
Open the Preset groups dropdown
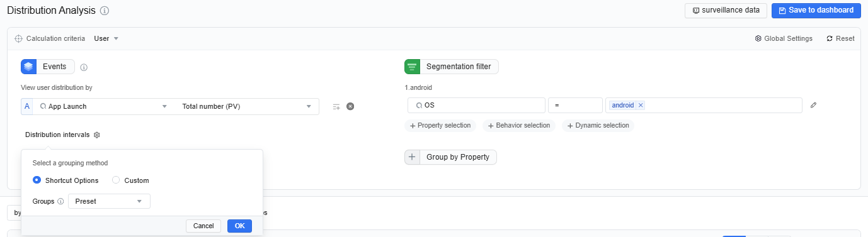109,201
